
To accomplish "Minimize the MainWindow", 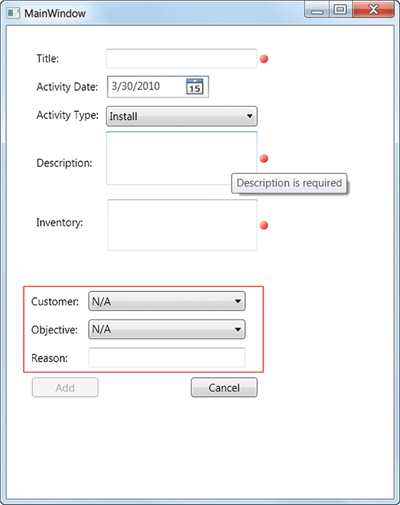I will coord(317,10).
